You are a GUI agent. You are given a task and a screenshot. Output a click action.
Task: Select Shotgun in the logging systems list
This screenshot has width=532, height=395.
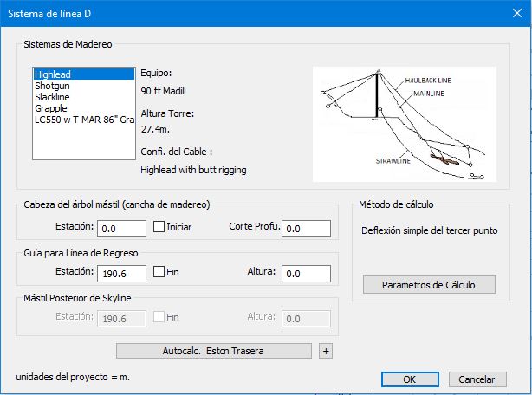(52, 87)
